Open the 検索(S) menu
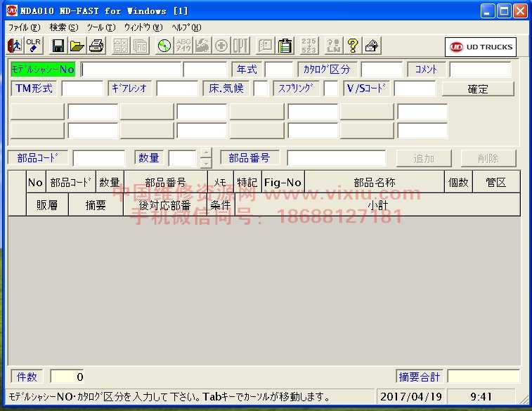The width and height of the screenshot is (532, 411). [x=64, y=27]
